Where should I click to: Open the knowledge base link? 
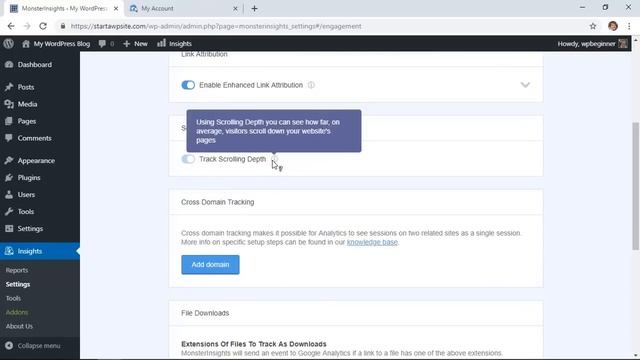pyautogui.click(x=372, y=242)
